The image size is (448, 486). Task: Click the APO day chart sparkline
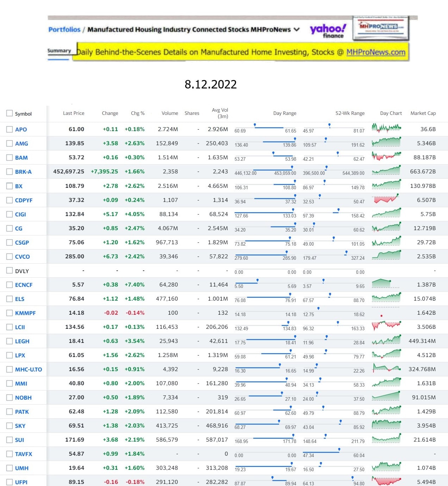point(386,128)
